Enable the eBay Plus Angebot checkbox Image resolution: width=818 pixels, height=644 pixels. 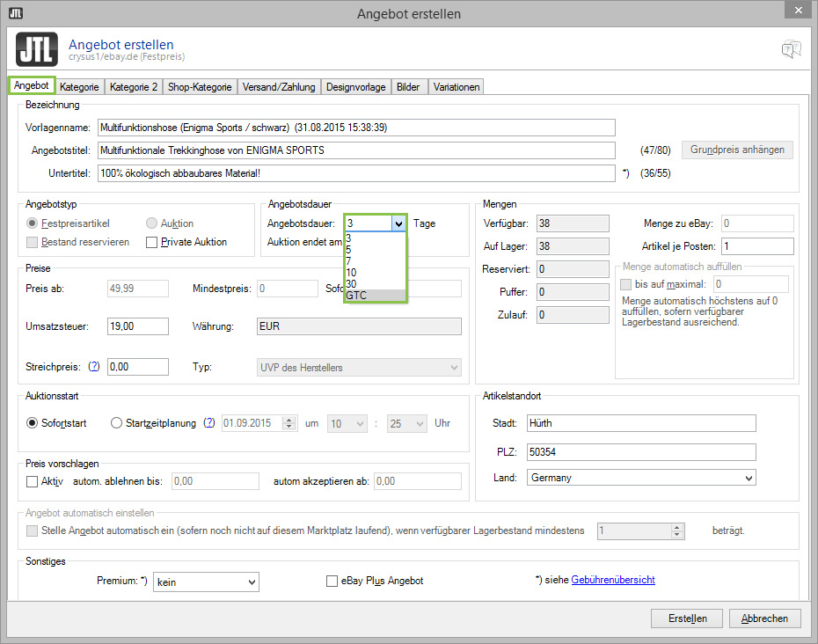coord(332,580)
